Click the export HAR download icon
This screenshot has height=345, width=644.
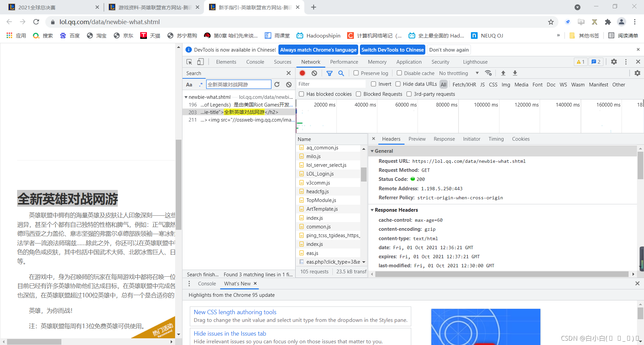click(515, 73)
